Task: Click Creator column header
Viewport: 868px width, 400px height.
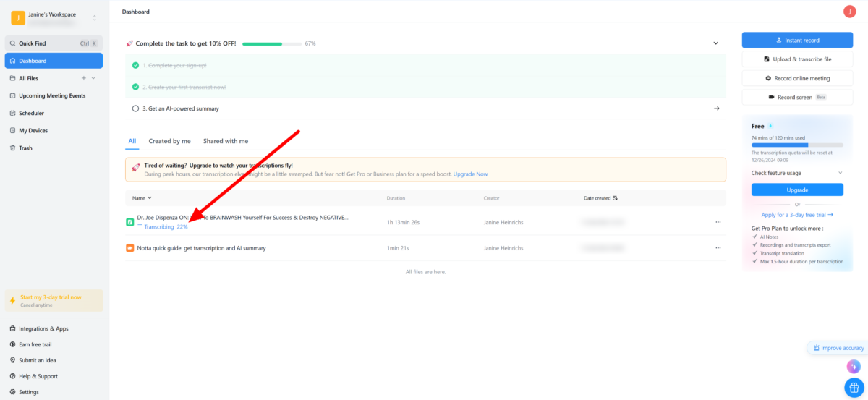Action: click(492, 197)
